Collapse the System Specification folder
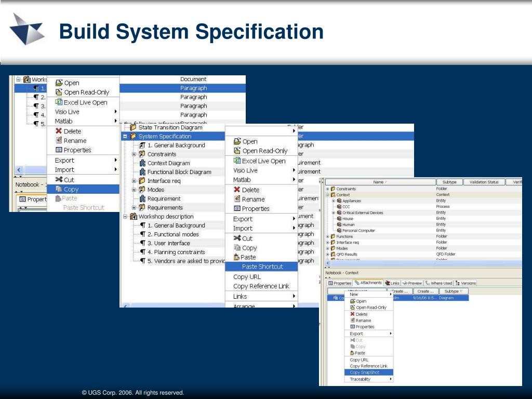This screenshot has width=532, height=399. (x=125, y=137)
